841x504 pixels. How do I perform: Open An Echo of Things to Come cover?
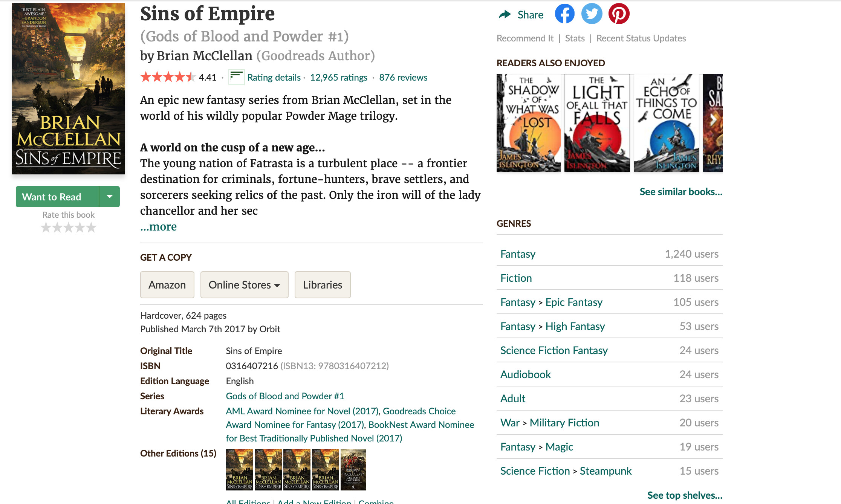(666, 123)
